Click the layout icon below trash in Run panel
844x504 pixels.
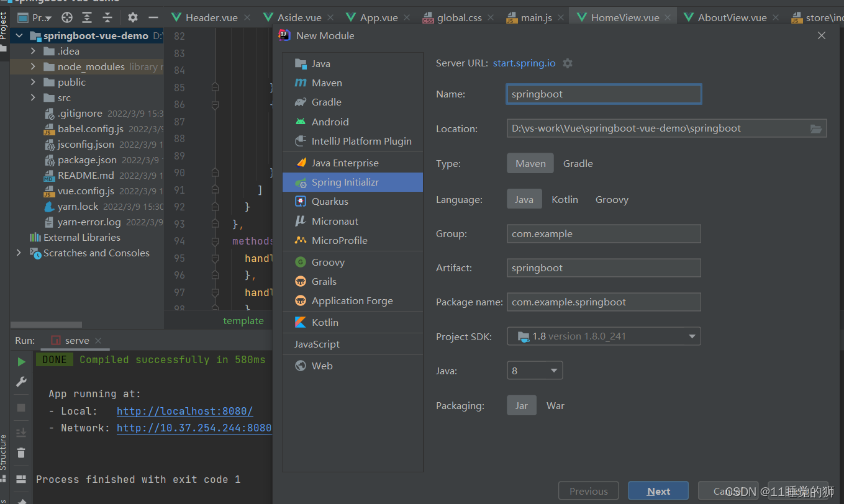pyautogui.click(x=21, y=479)
